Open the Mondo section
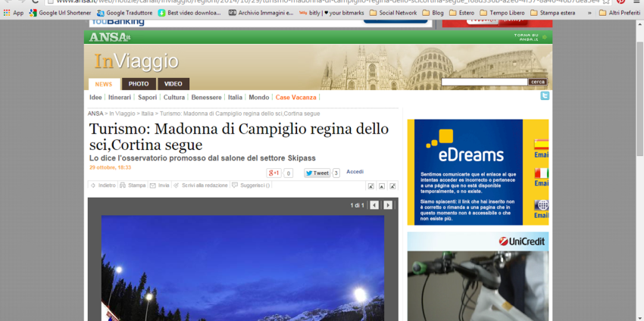 coord(259,98)
